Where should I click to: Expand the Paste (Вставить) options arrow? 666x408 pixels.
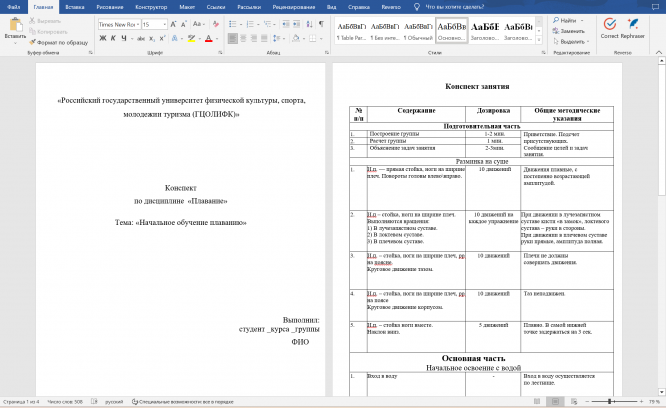coord(15,43)
